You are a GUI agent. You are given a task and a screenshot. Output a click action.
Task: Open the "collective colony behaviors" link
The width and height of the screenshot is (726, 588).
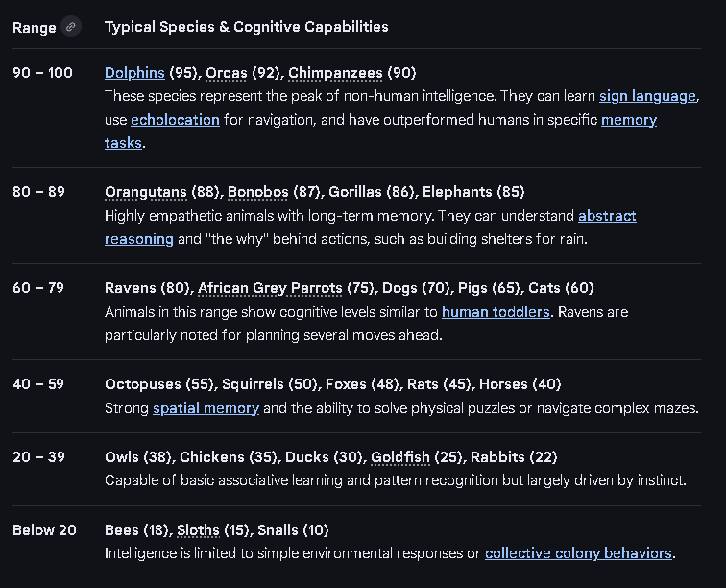pos(578,553)
